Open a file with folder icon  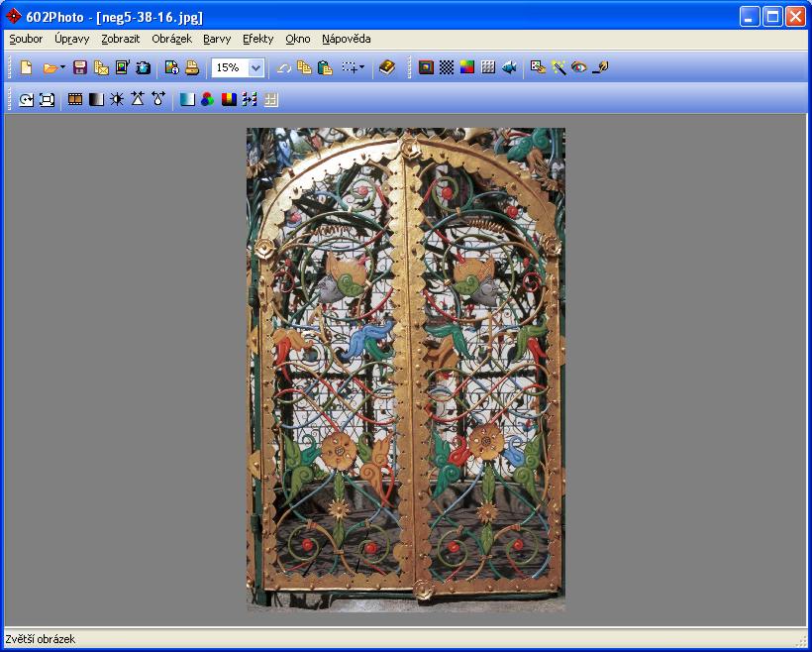point(51,68)
